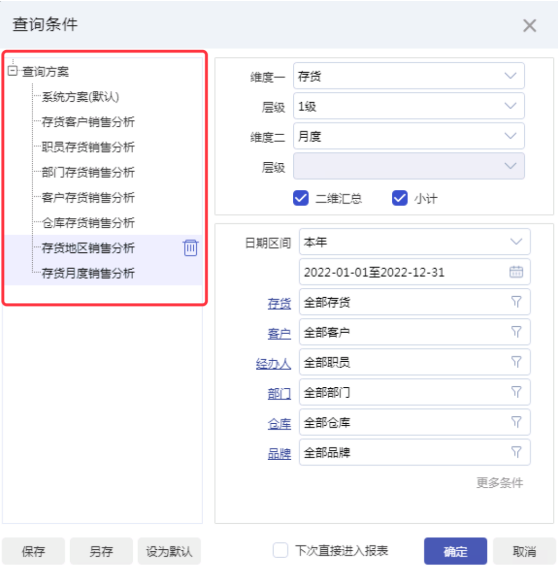Click filter icon in 全部职员 field
Image resolution: width=558 pixels, height=570 pixels.
point(516,362)
